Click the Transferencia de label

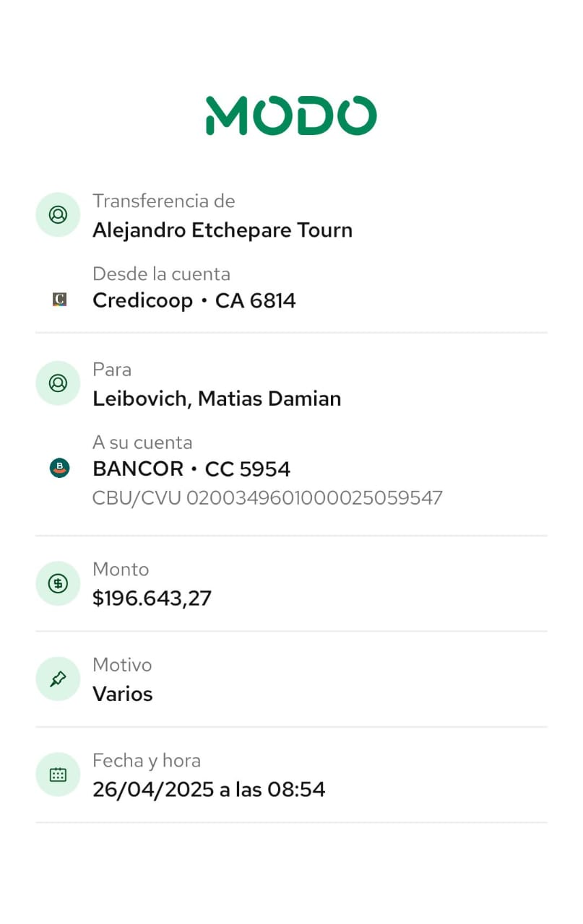[x=164, y=201]
